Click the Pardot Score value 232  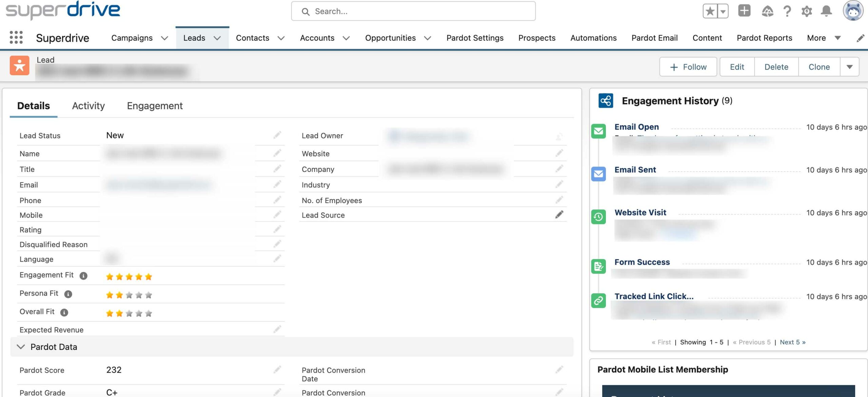(x=114, y=370)
